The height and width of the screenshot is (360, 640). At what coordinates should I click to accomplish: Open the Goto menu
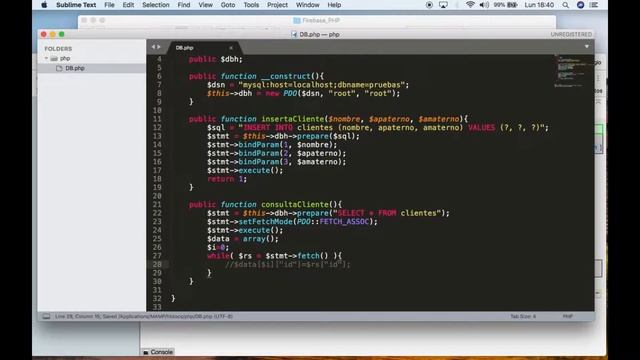click(x=228, y=5)
